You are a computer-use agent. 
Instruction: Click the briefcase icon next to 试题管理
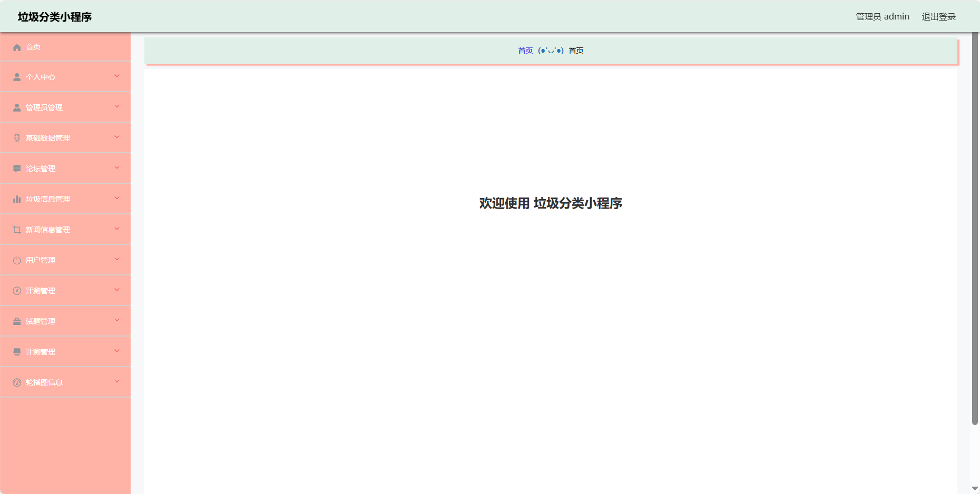point(17,321)
